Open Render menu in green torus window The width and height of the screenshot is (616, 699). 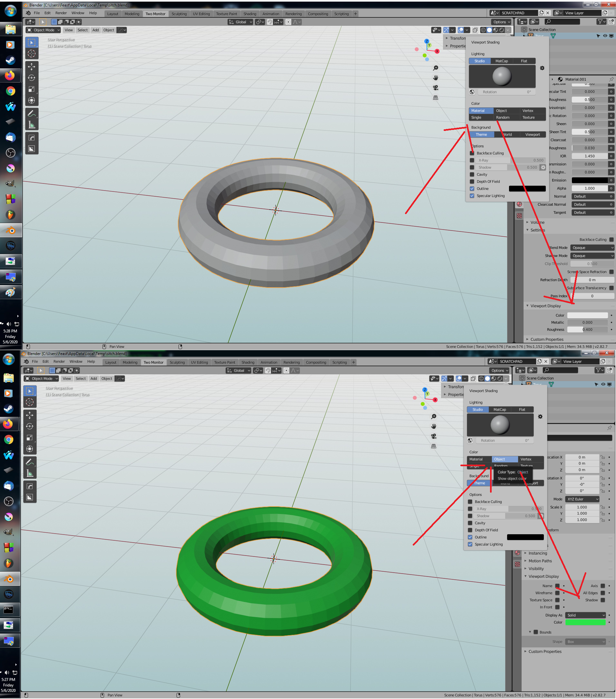[x=59, y=361]
